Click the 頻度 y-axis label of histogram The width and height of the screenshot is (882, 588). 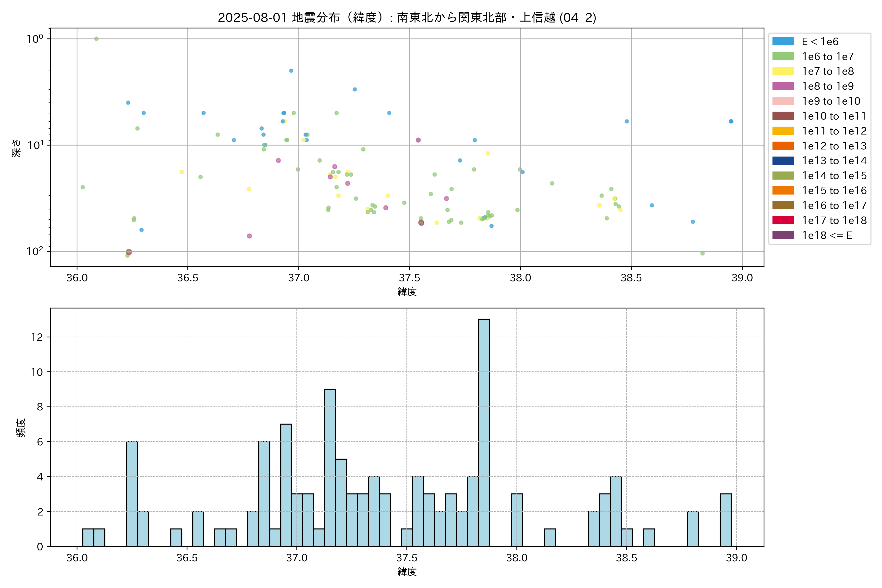21,428
